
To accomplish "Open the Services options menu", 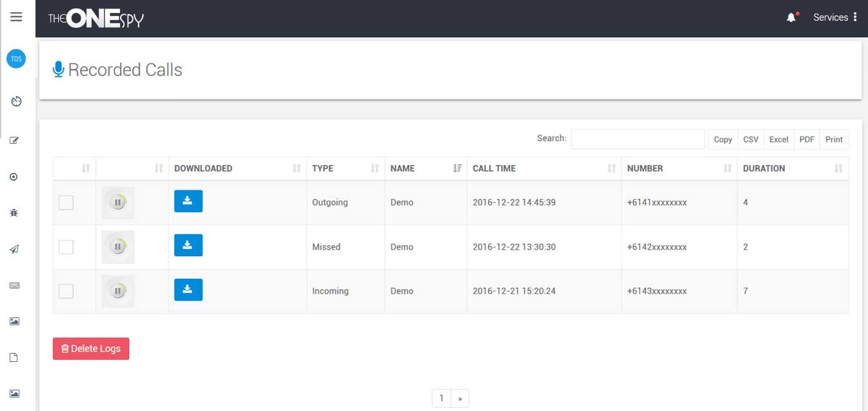I will pyautogui.click(x=835, y=17).
